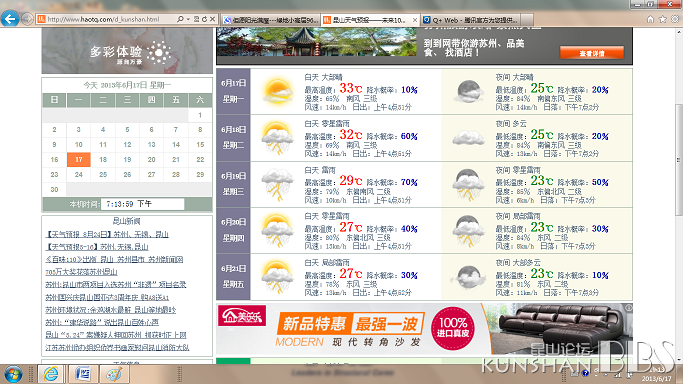This screenshot has height=384, width=683.
Task: Open the Home icon in browser toolbar
Action: click(x=650, y=20)
